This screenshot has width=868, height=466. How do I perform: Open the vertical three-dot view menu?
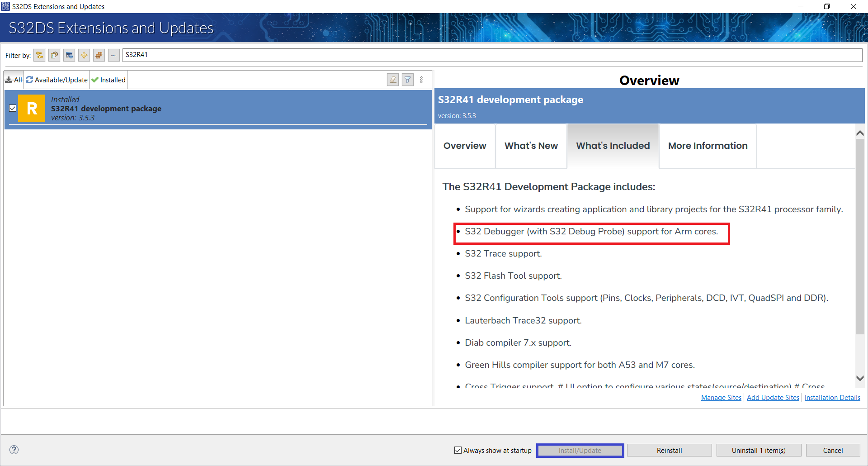point(421,80)
